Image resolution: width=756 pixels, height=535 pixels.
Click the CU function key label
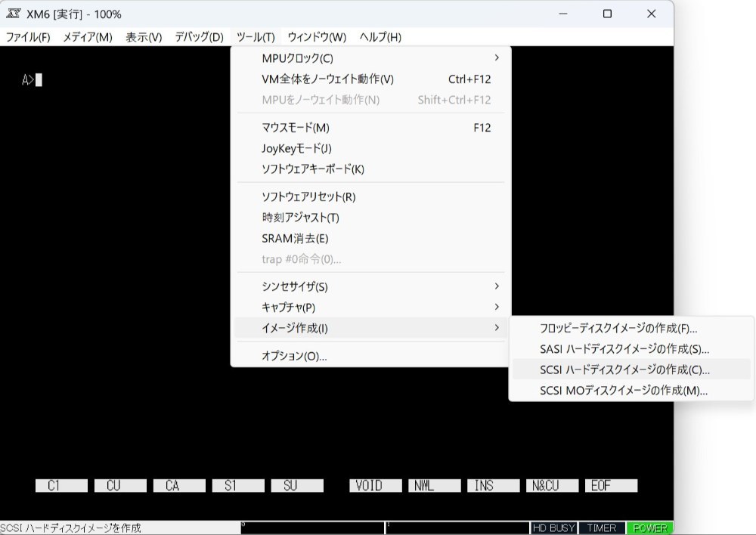pyautogui.click(x=120, y=485)
